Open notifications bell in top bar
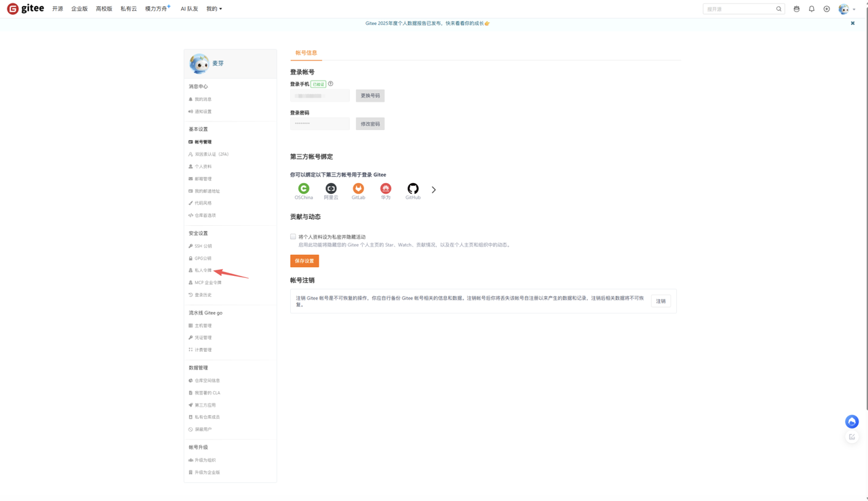 pos(812,9)
